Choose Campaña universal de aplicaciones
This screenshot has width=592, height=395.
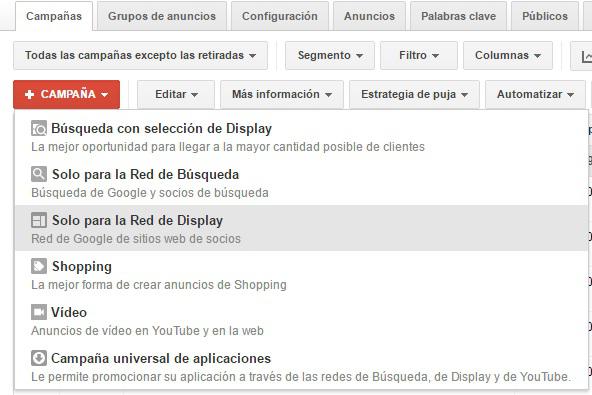[301, 366]
